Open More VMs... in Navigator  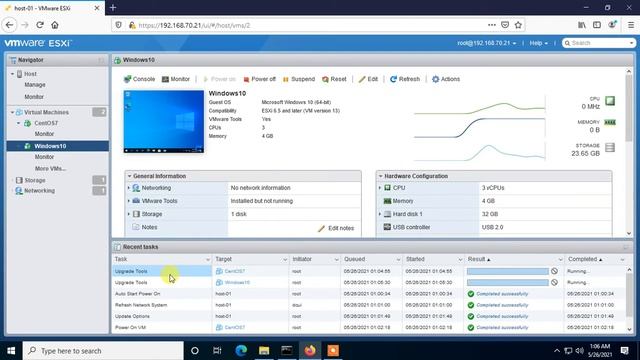50,169
